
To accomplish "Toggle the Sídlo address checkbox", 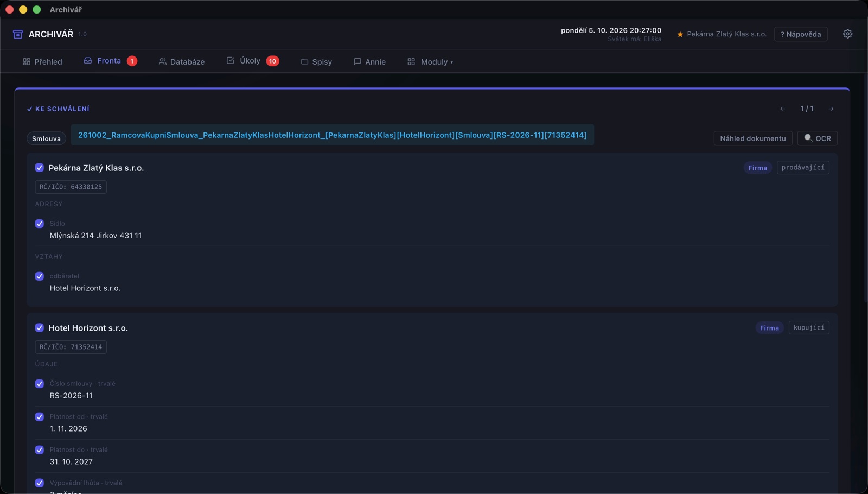I will 39,224.
